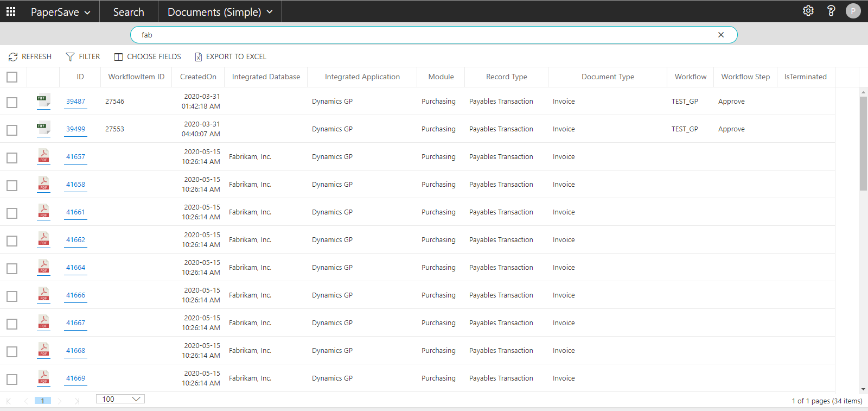Open the user profile avatar
Image resolution: width=868 pixels, height=411 pixels.
853,11
